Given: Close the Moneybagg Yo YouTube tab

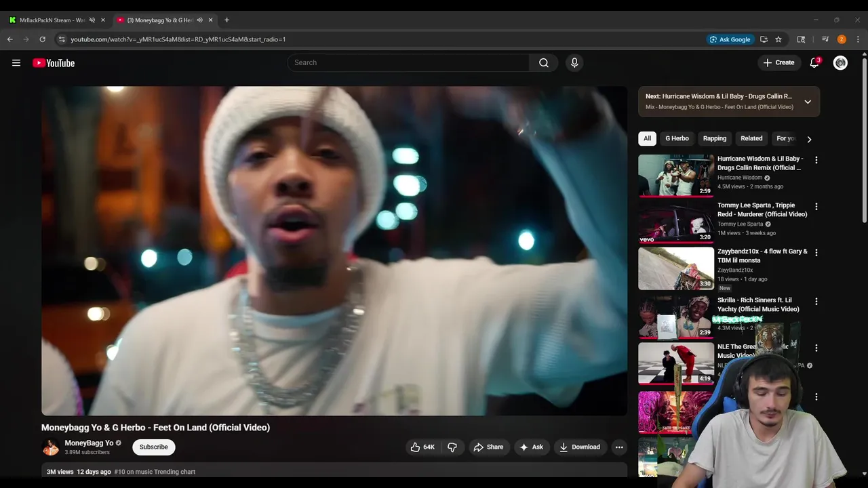Looking at the screenshot, I should tap(210, 20).
